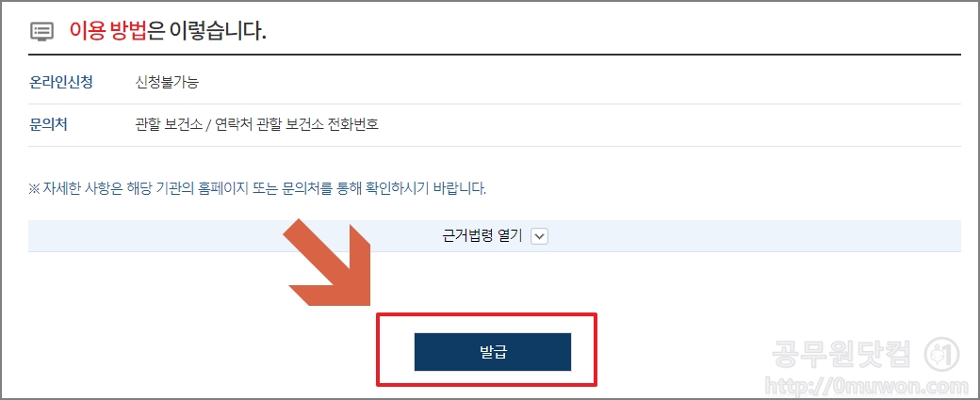
Task: Click the 발급 button
Action: pos(493,352)
